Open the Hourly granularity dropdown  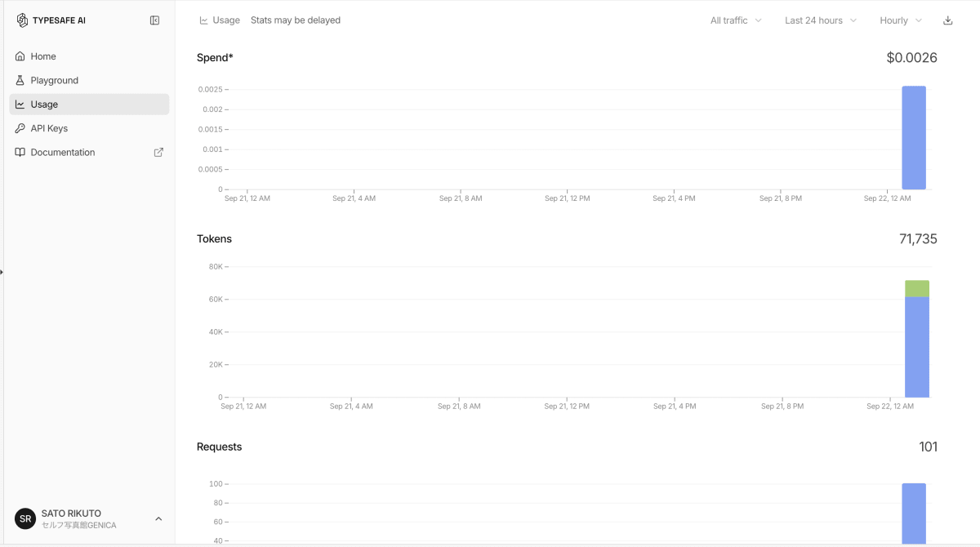point(901,20)
